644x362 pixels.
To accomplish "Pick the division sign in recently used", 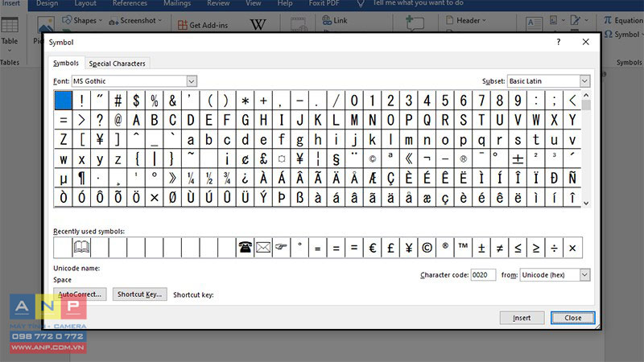I will 554,248.
